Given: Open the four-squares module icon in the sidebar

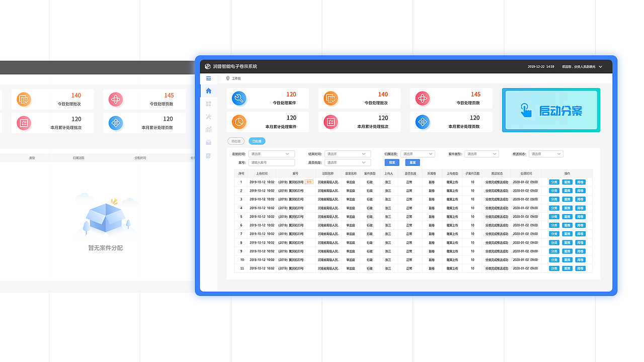Looking at the screenshot, I should (209, 104).
